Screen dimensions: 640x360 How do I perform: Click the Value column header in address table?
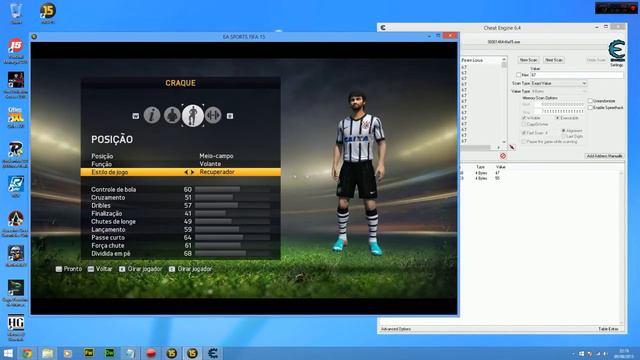coord(500,167)
